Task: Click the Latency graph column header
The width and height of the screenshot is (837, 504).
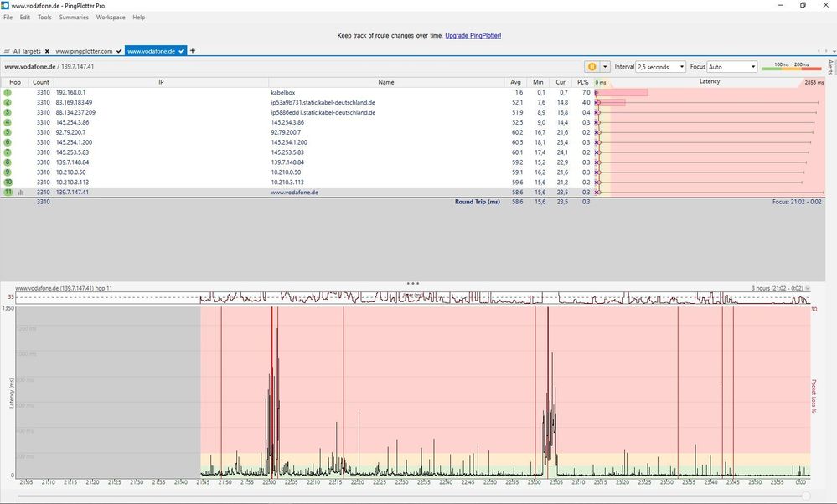Action: point(710,81)
